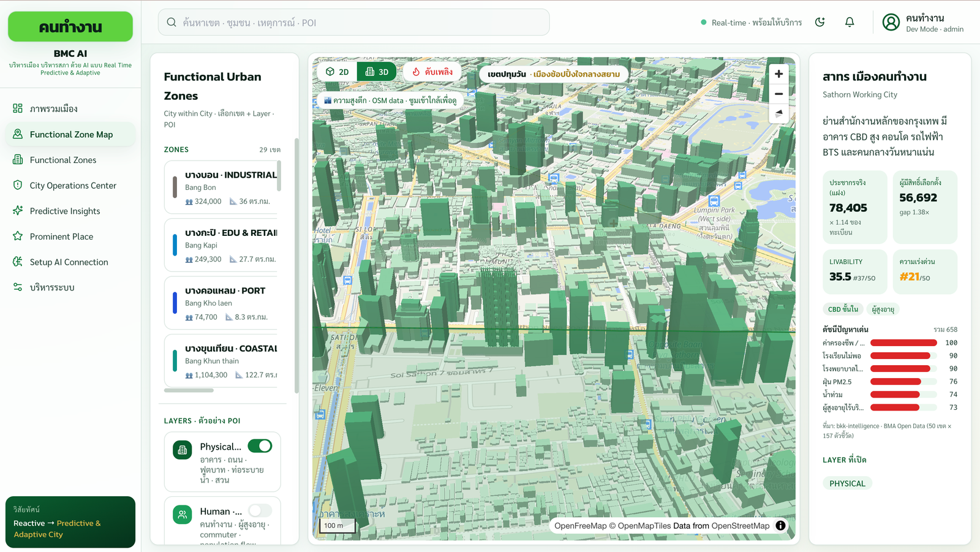Select the Bang Kho laen PORT zone card

221,303
